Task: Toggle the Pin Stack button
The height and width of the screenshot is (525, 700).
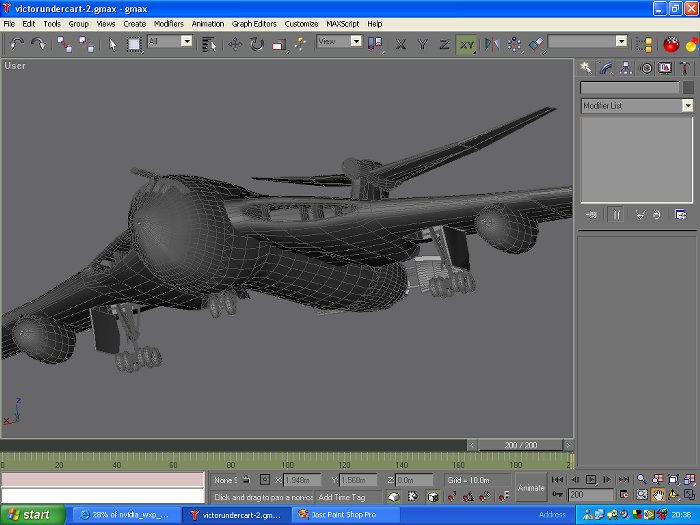Action: coord(593,214)
